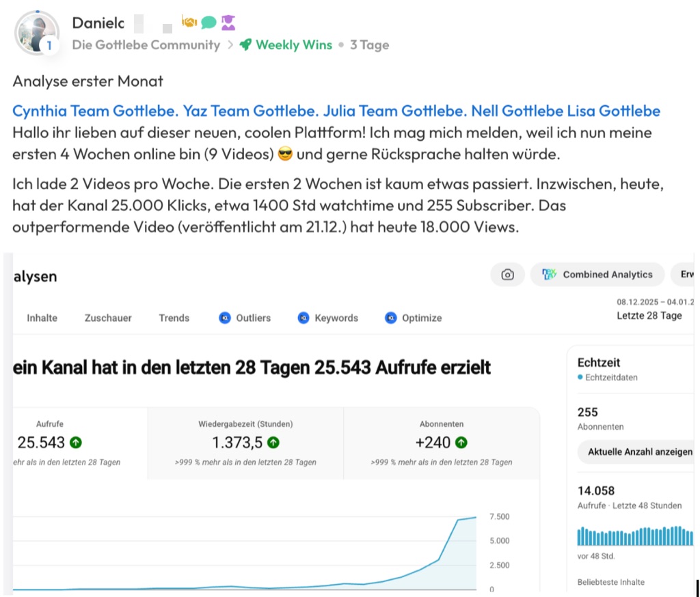Open the Weekly Wins category
The height and width of the screenshot is (597, 700).
tap(294, 45)
